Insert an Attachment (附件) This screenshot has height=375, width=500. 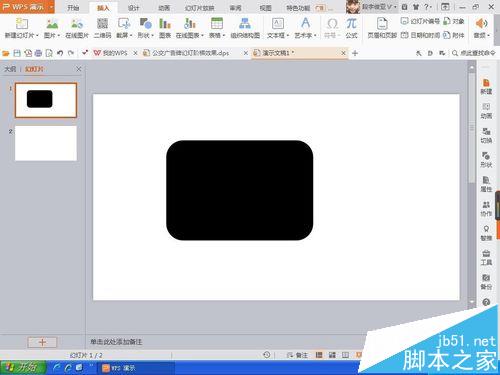454,35
